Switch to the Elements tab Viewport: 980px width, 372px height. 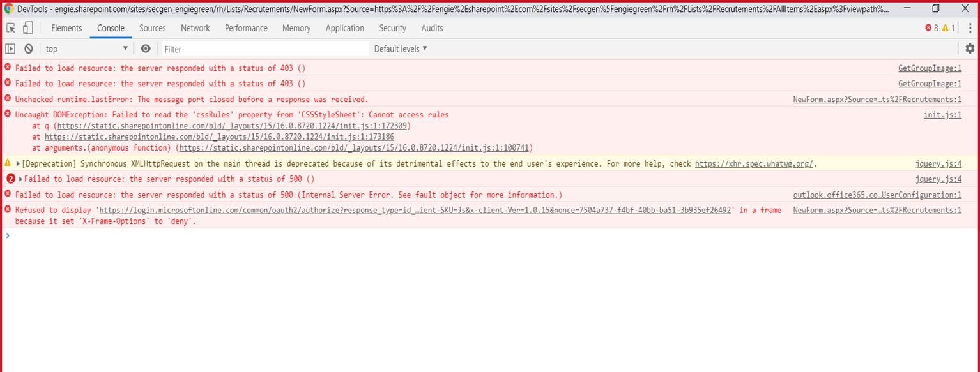pyautogui.click(x=66, y=28)
